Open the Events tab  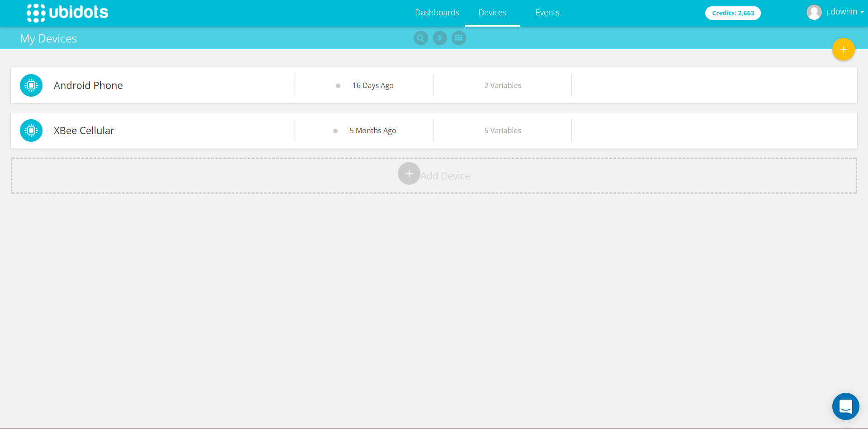[x=547, y=12]
